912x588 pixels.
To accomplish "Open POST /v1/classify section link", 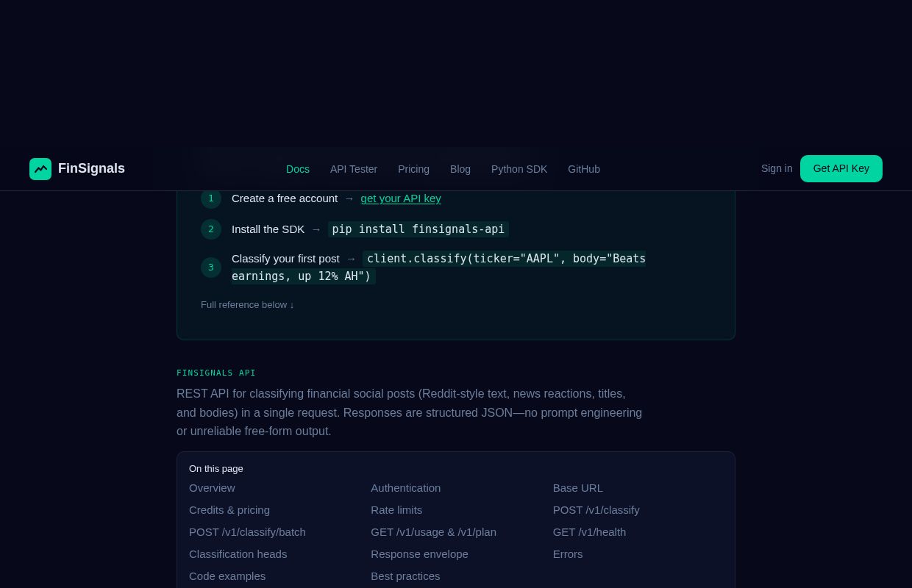I will pos(596,510).
